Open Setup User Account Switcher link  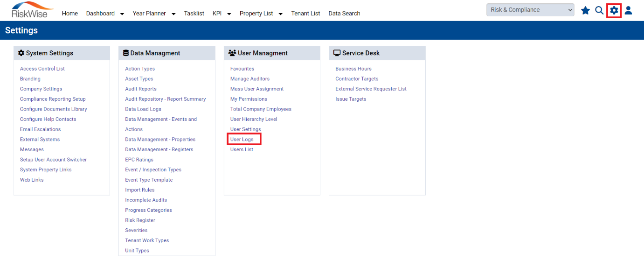point(54,160)
